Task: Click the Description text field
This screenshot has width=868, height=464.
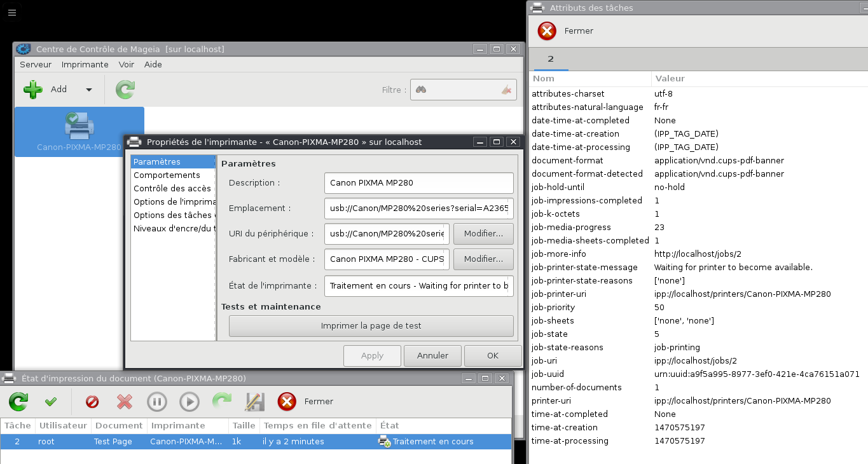Action: coord(418,182)
